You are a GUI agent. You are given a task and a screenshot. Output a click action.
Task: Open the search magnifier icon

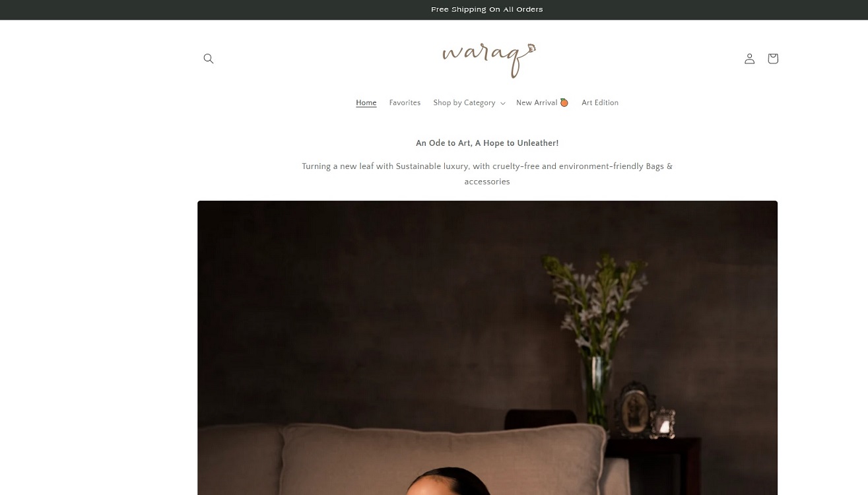point(209,59)
